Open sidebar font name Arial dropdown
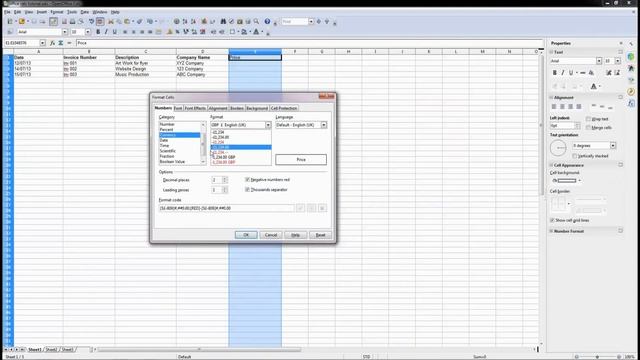The height and width of the screenshot is (360, 640). pos(599,61)
